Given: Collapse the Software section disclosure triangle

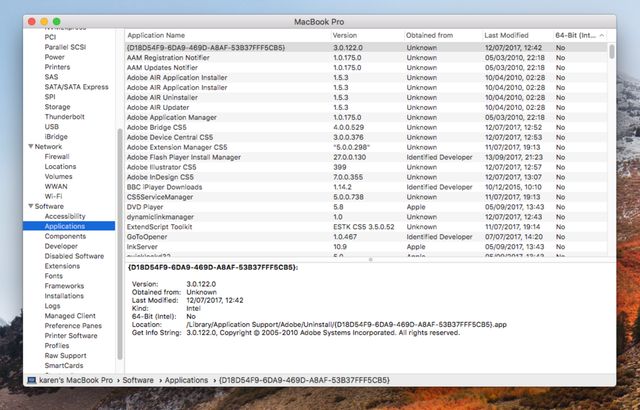Looking at the screenshot, I should 30,206.
